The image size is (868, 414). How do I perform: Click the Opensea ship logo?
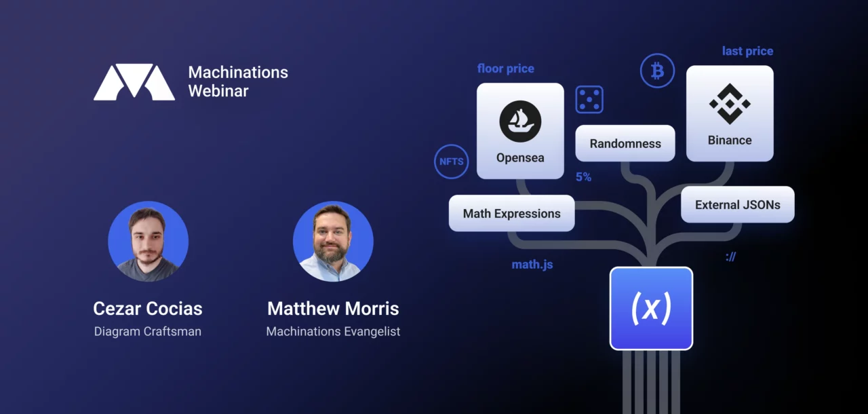[520, 121]
